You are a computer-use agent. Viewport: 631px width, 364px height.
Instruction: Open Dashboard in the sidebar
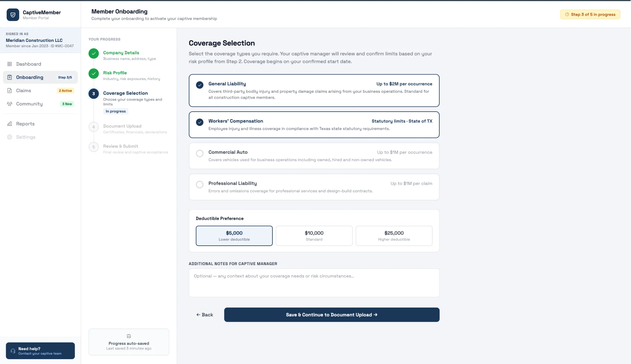(x=40, y=64)
